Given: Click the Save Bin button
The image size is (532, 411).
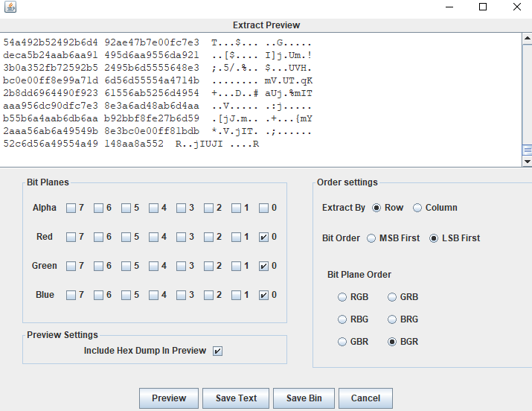Looking at the screenshot, I should point(304,398).
